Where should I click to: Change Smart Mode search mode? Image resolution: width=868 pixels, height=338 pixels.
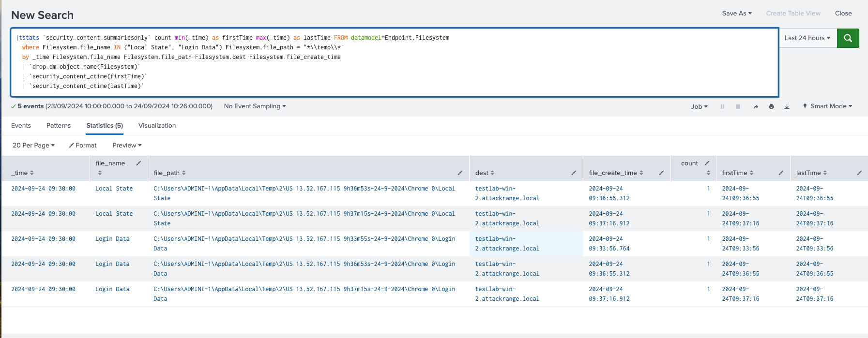pos(827,106)
